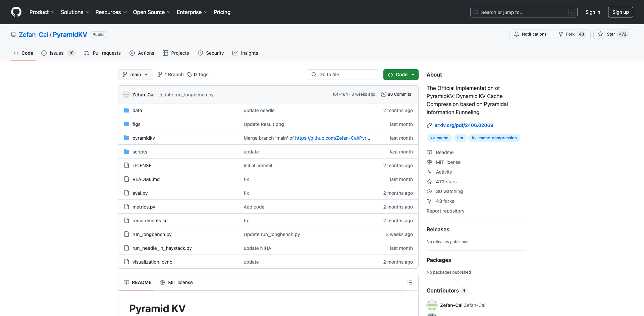This screenshot has width=644, height=316.
Task: Click the GitHub logo icon
Action: (x=16, y=12)
